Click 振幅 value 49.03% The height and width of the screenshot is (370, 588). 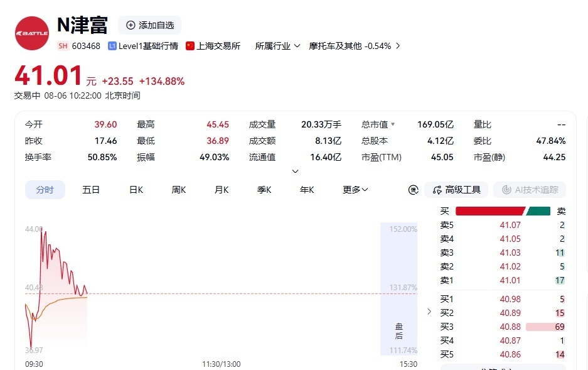click(215, 157)
